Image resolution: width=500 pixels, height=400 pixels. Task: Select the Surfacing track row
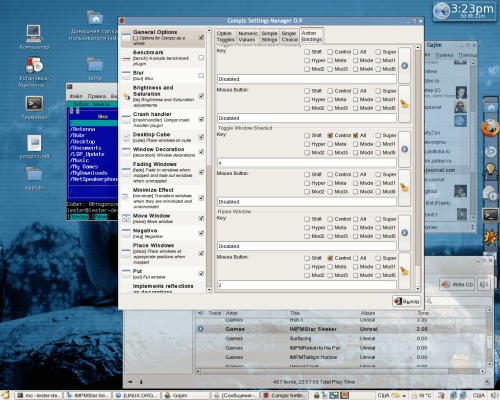coord(341,338)
